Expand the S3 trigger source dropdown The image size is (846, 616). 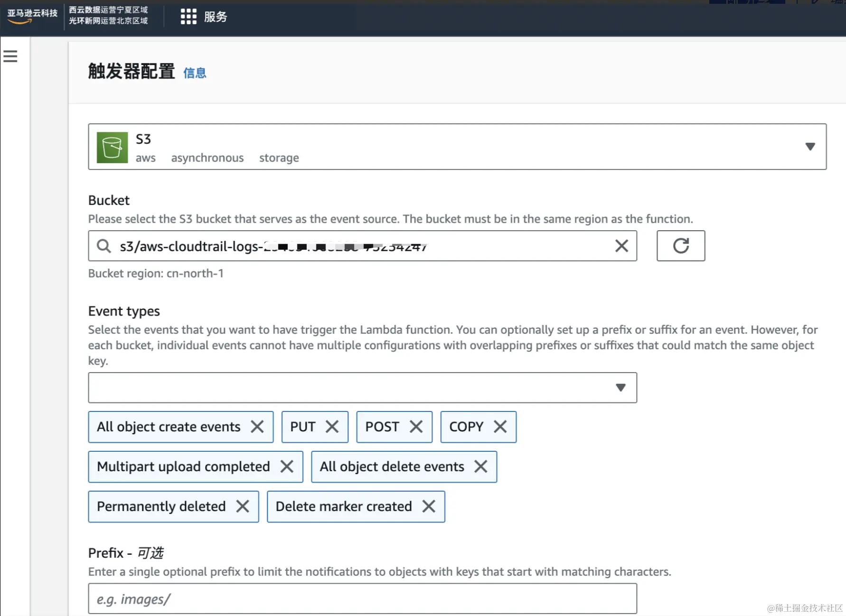(x=810, y=147)
